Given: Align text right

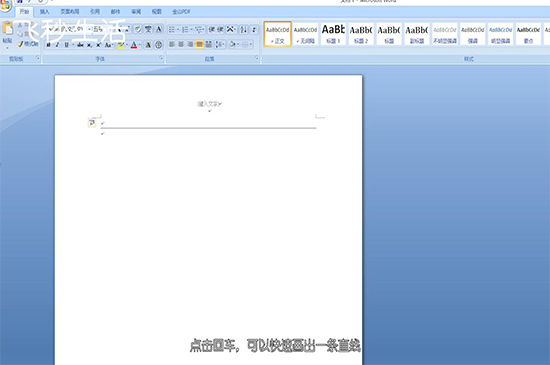Looking at the screenshot, I should click(190, 45).
